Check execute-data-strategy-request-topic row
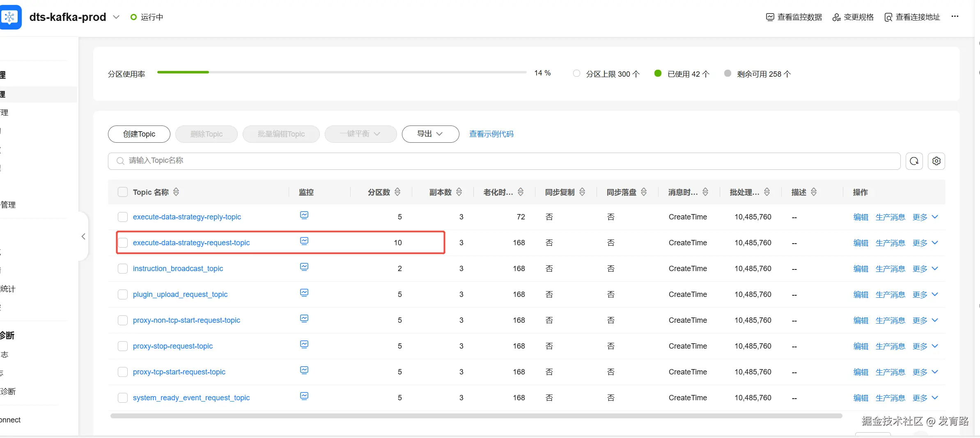980x438 pixels. click(x=123, y=243)
